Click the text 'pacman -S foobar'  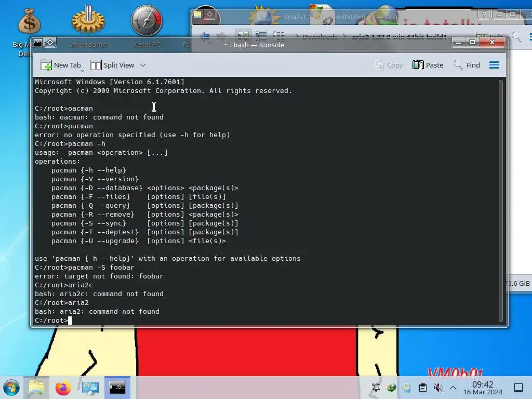click(101, 268)
